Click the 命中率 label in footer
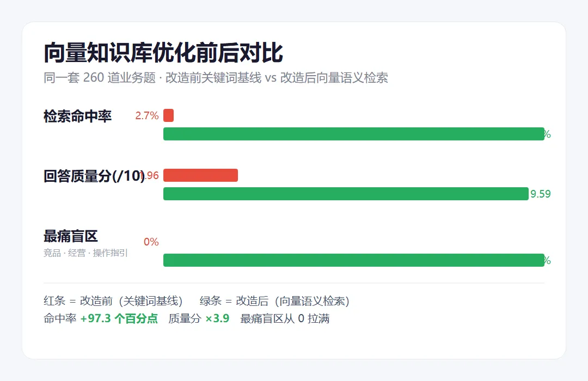 [60, 319]
